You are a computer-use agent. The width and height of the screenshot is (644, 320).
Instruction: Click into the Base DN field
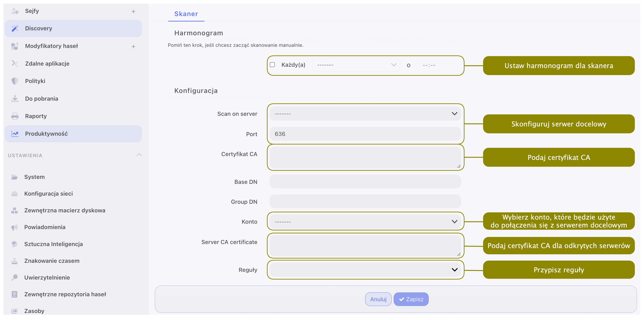[x=365, y=182]
